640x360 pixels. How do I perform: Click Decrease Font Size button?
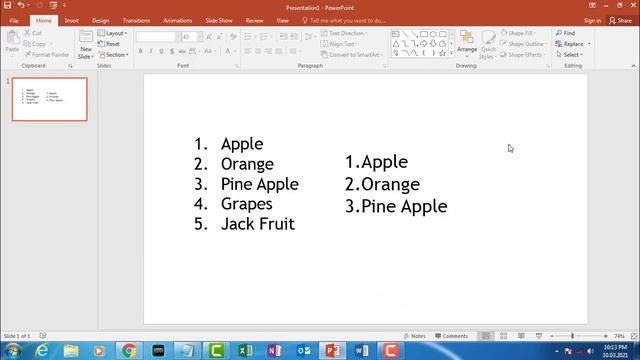220,37
